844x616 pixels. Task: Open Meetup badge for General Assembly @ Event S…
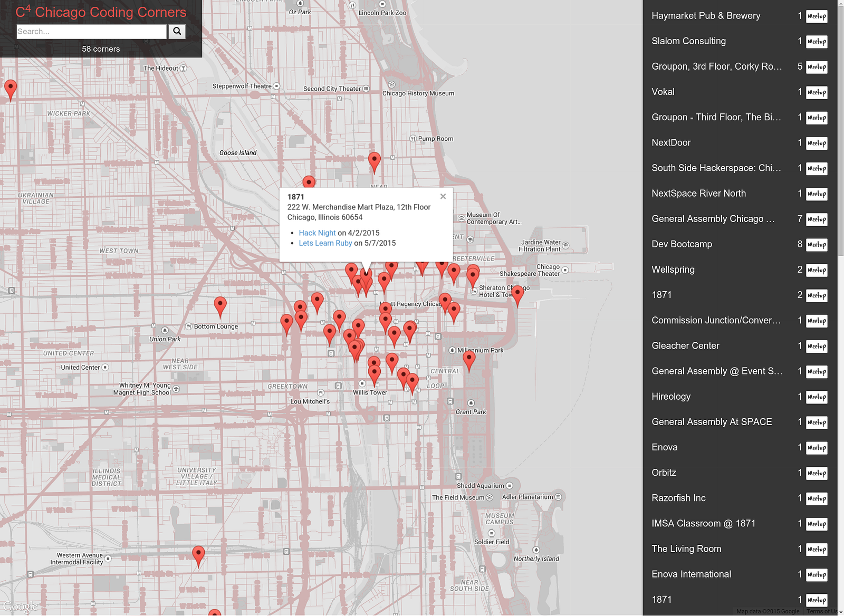pyautogui.click(x=817, y=371)
